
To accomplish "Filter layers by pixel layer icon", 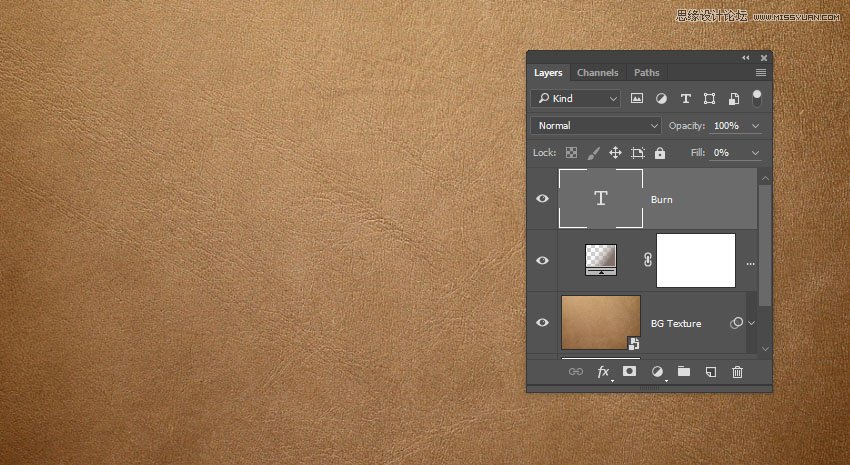I will 637,99.
